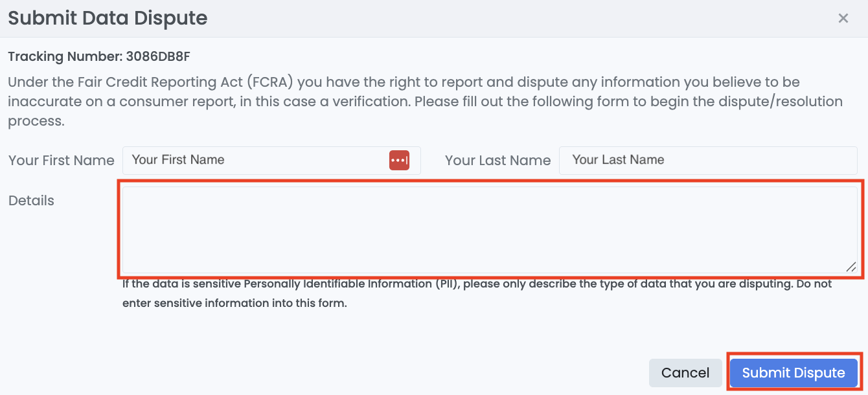Click the "Your First Name" field label
The width and height of the screenshot is (868, 395).
pyautogui.click(x=62, y=161)
